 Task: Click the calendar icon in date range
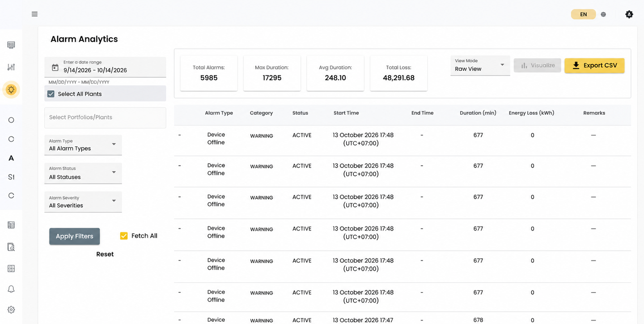click(55, 68)
